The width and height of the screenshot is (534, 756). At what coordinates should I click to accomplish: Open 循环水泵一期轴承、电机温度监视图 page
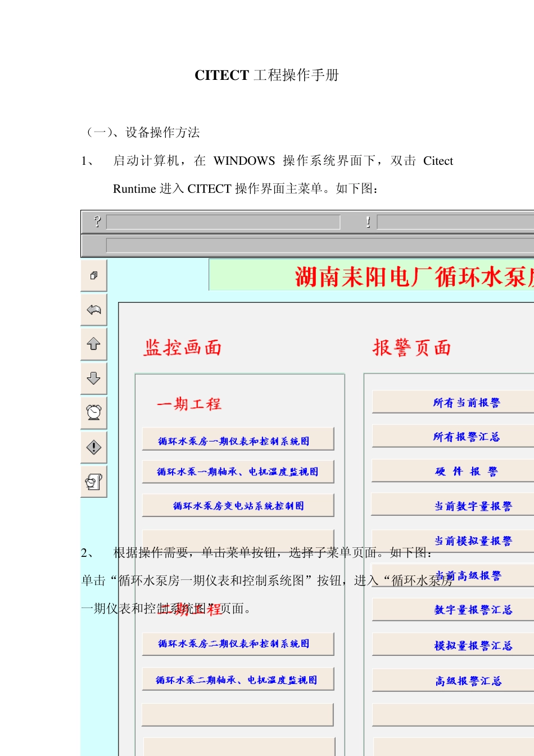(238, 472)
